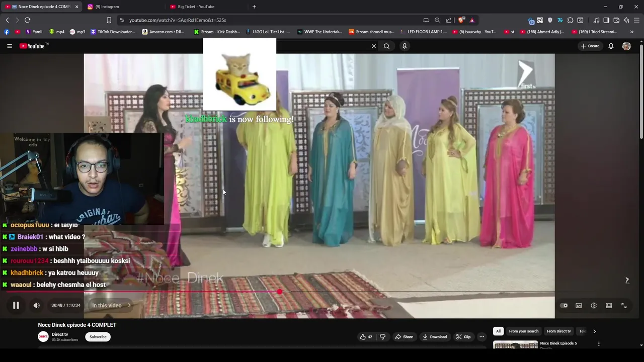This screenshot has width=644, height=362.
Task: Click the browser address bar URL
Action: pos(178,20)
